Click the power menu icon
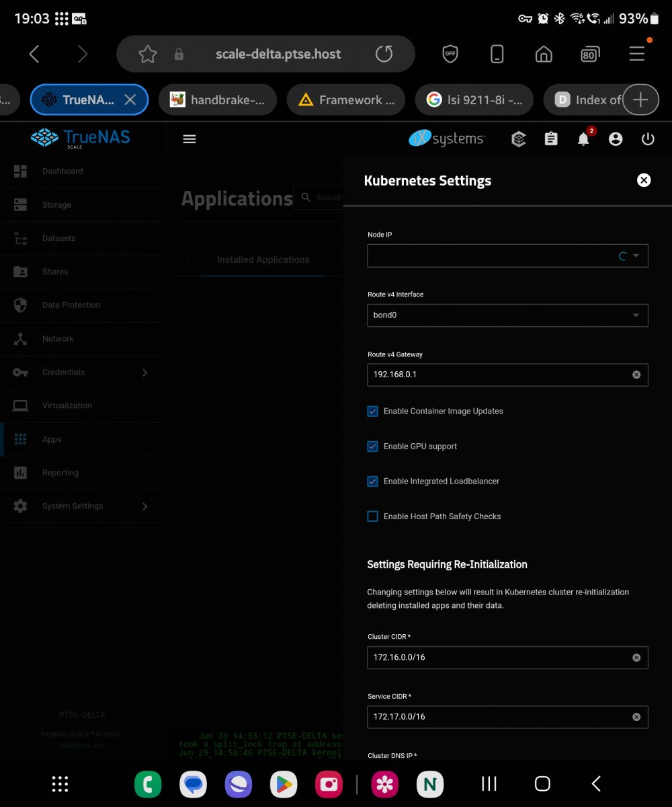This screenshot has height=807, width=672. [648, 139]
